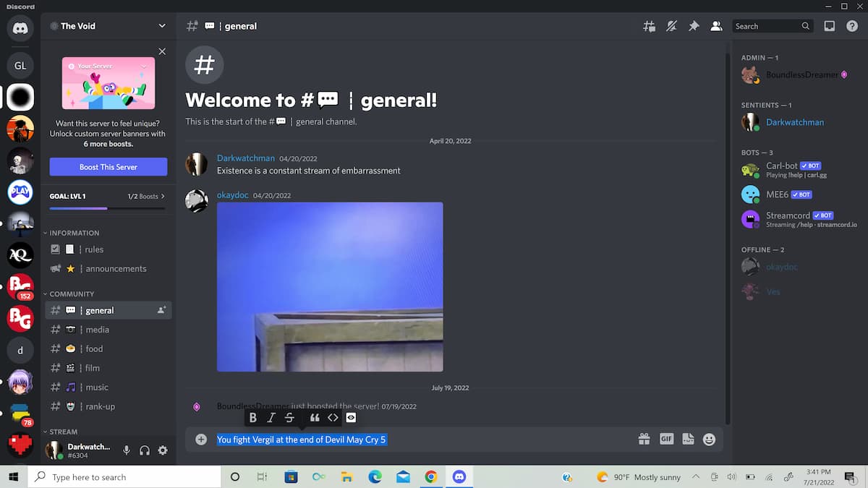868x488 pixels.
Task: Click the GIF picker icon
Action: tap(666, 439)
